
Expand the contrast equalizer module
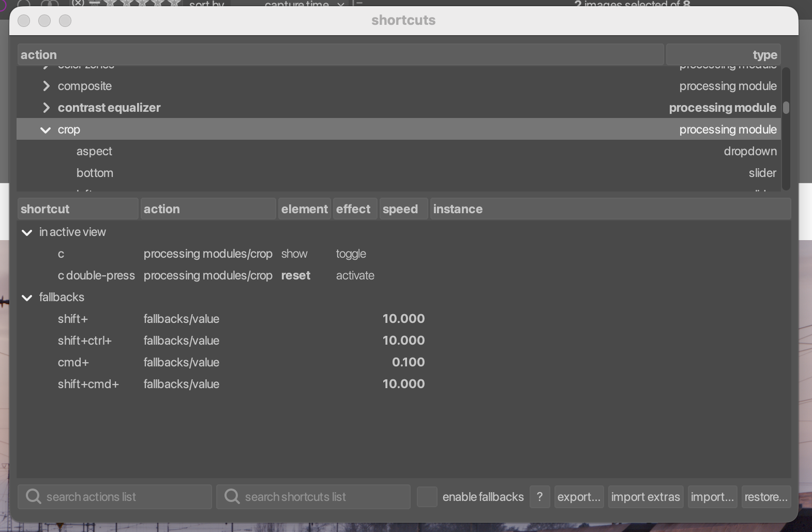[x=46, y=108]
